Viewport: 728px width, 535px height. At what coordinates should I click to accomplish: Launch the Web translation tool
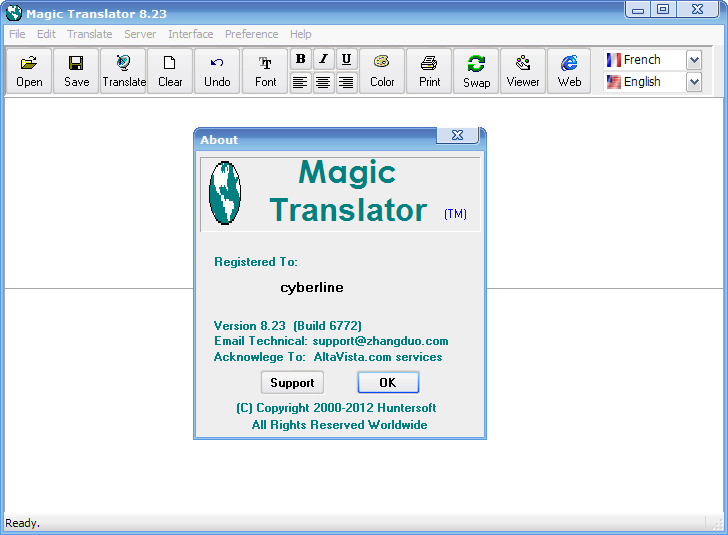570,71
